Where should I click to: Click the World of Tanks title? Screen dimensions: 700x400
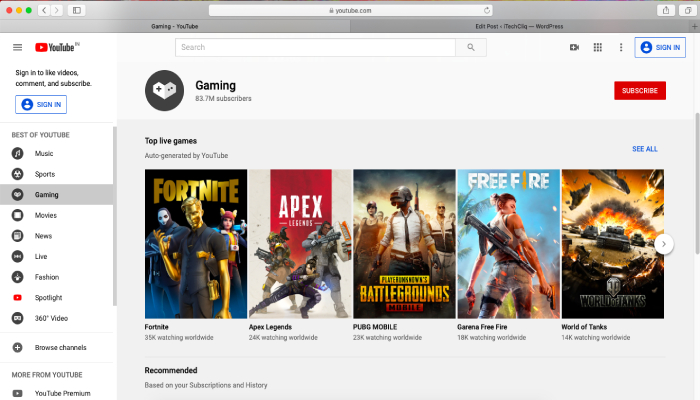pos(584,327)
